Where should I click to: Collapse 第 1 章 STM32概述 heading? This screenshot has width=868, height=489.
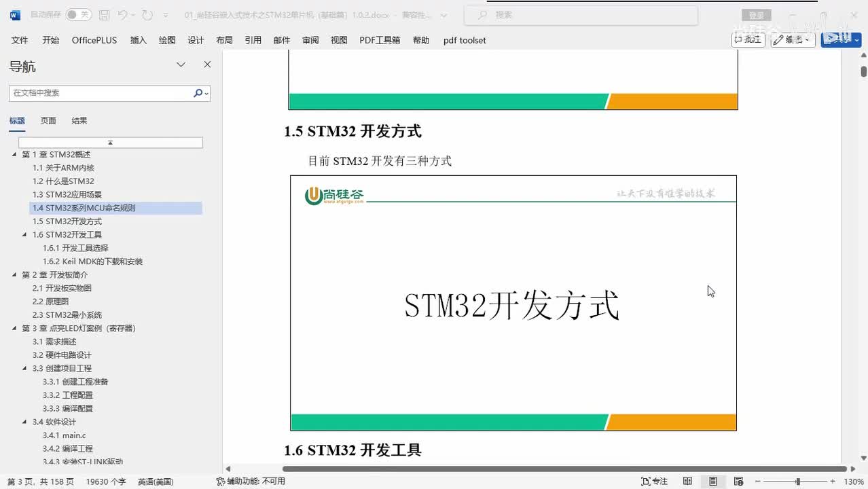click(x=14, y=154)
